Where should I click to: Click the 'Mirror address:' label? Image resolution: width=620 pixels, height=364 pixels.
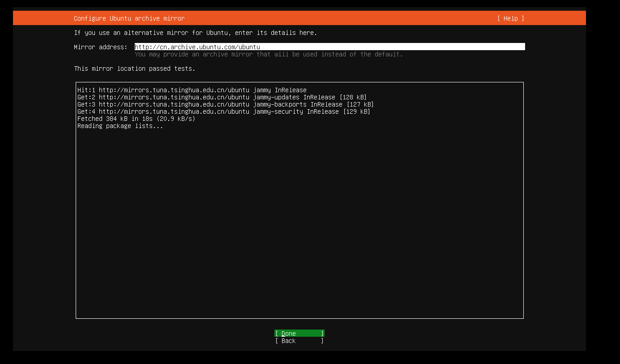[x=101, y=47]
